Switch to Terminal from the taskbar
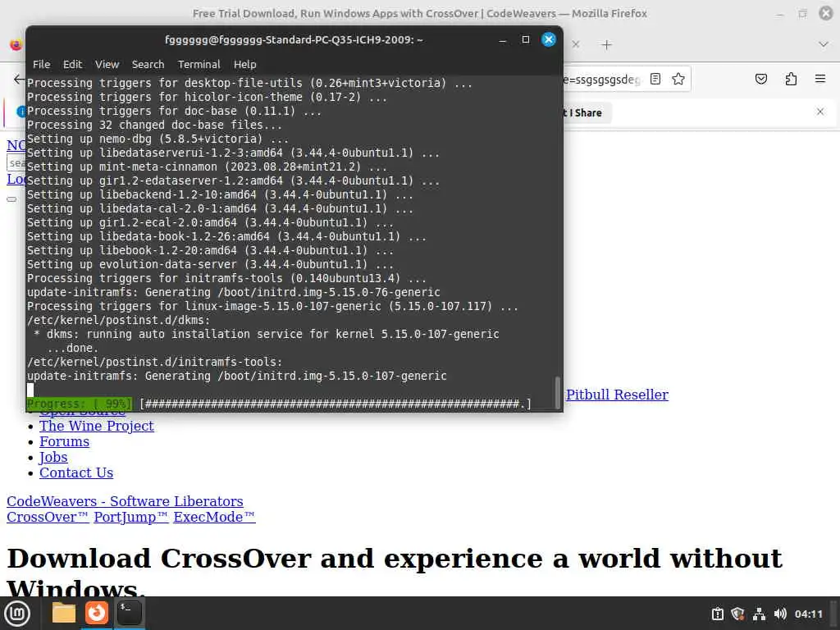840x630 pixels. pos(129,613)
